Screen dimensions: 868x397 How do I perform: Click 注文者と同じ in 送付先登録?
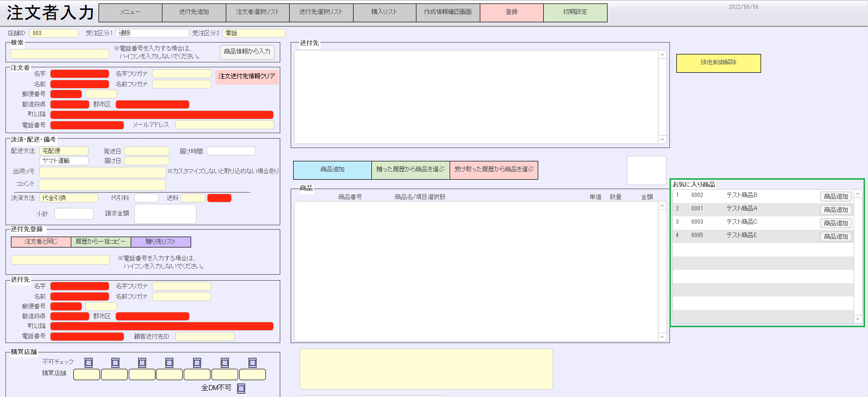[41, 242]
